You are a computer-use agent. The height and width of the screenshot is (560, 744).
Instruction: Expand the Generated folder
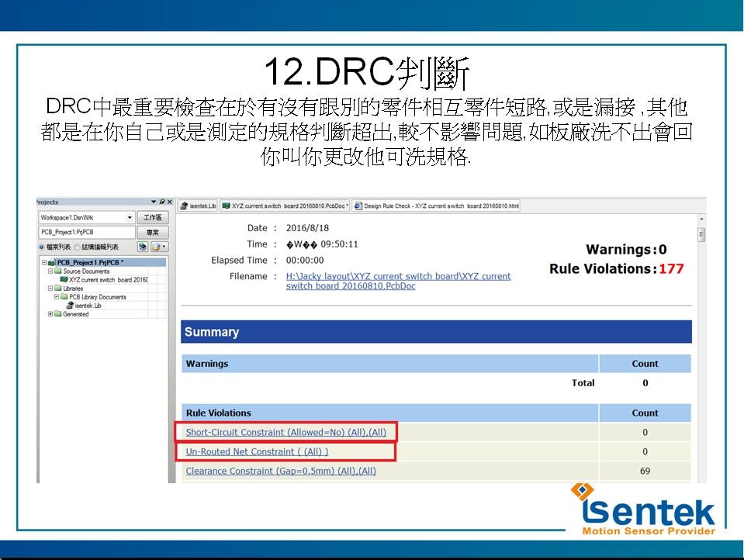50,313
